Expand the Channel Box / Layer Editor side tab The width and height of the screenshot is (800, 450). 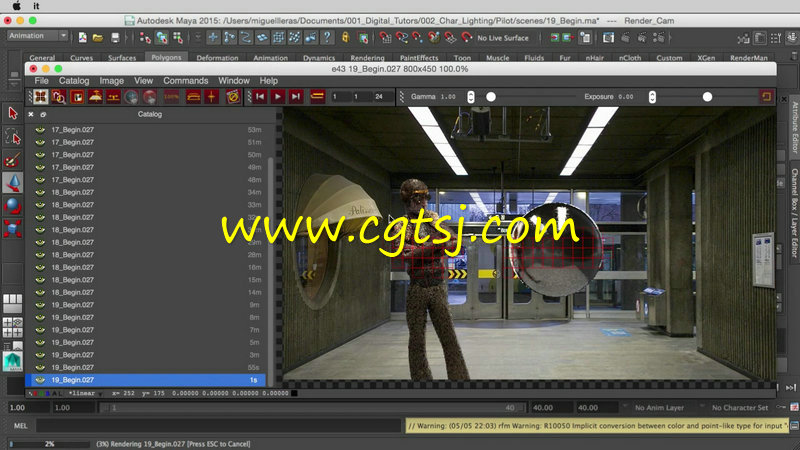point(795,213)
